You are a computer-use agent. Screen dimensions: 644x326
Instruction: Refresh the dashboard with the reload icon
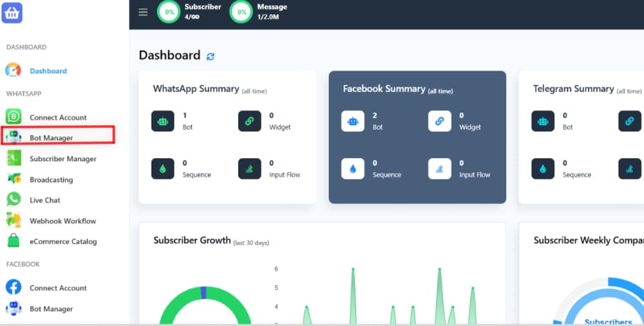(210, 56)
